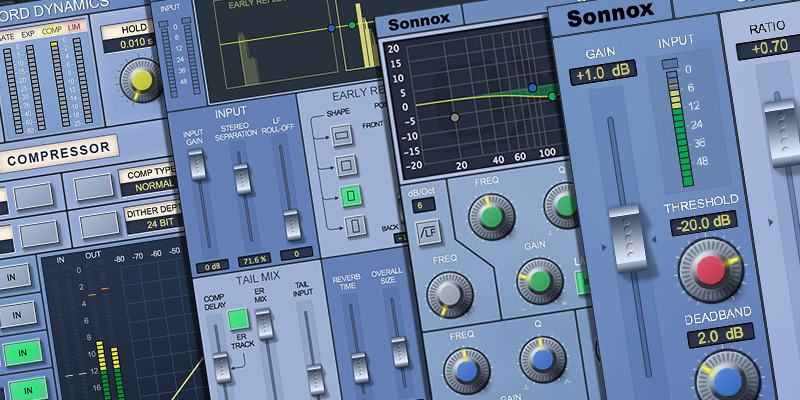
Task: Click the green highlighted room shape icon
Action: coord(351,195)
